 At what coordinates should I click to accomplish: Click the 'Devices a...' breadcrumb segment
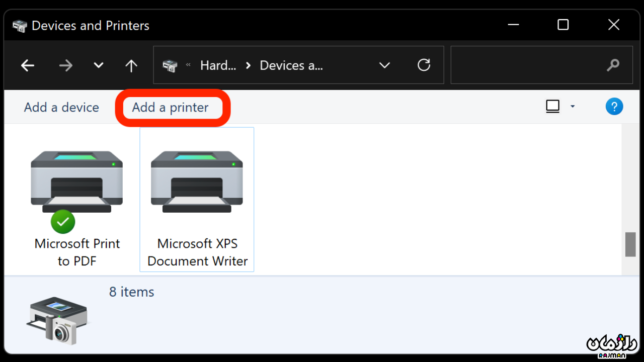tap(291, 65)
